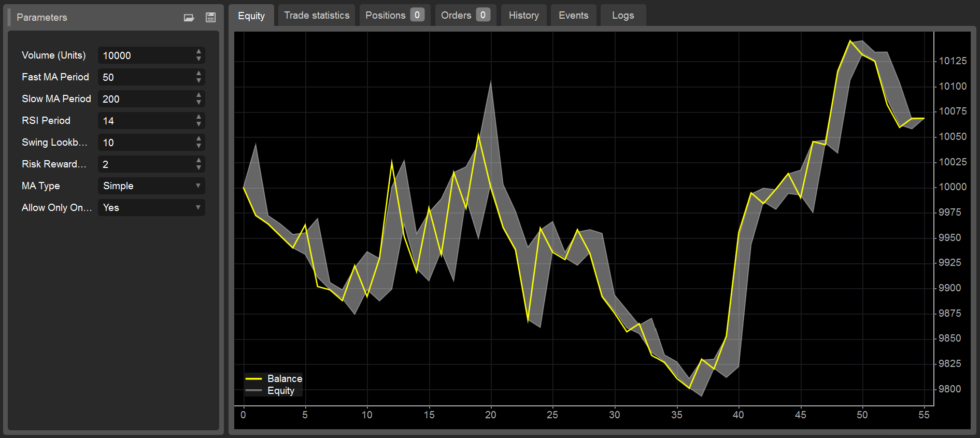Decrease Risk Reward value with the down arrow
Image resolution: width=980 pixels, height=438 pixels.
tap(198, 167)
